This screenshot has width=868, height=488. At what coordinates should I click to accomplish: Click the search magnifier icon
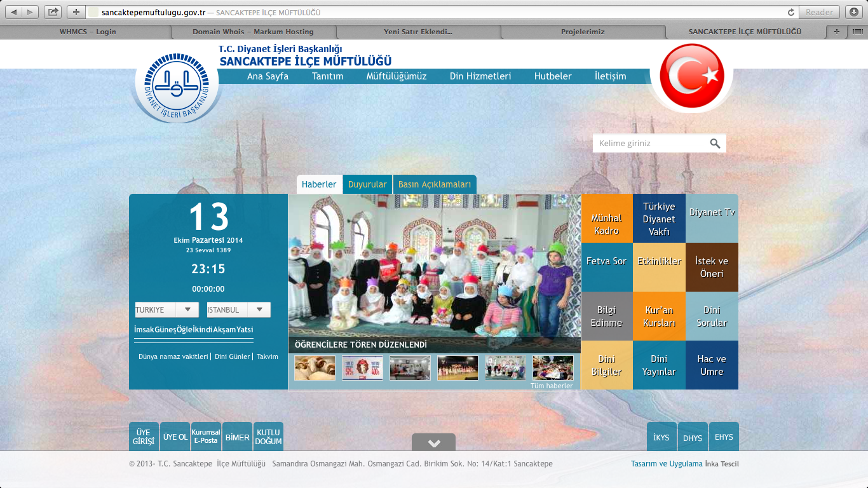715,144
